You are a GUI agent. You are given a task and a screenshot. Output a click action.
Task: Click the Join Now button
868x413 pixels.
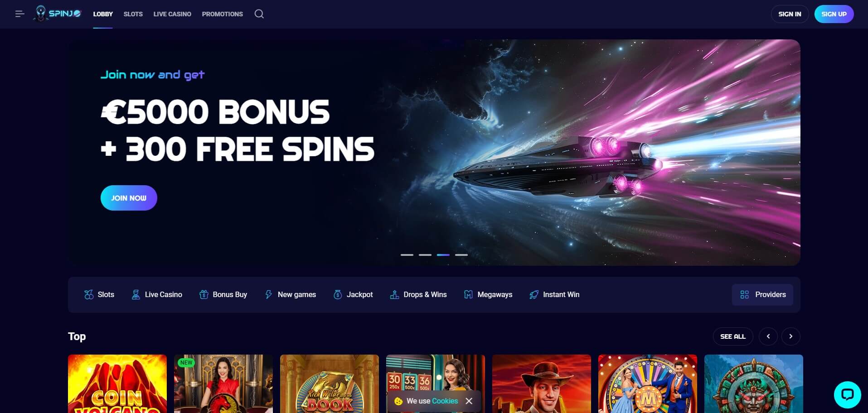tap(129, 198)
